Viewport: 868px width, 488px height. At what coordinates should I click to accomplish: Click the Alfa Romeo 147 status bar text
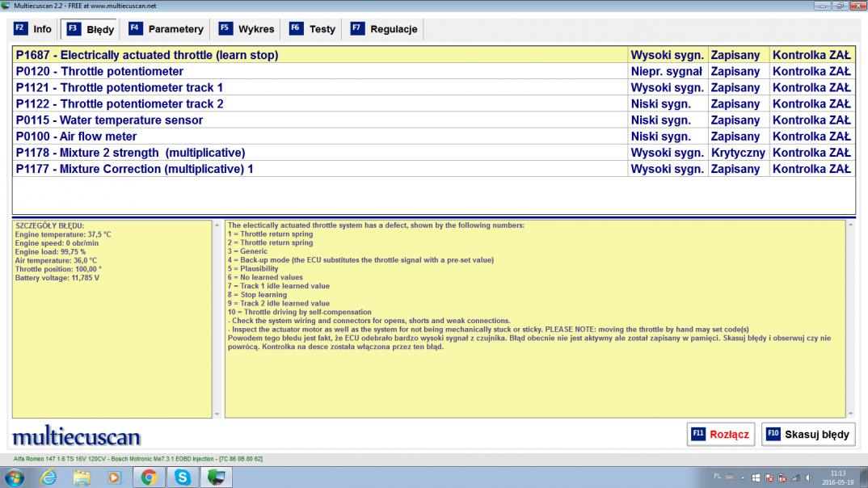[138, 459]
